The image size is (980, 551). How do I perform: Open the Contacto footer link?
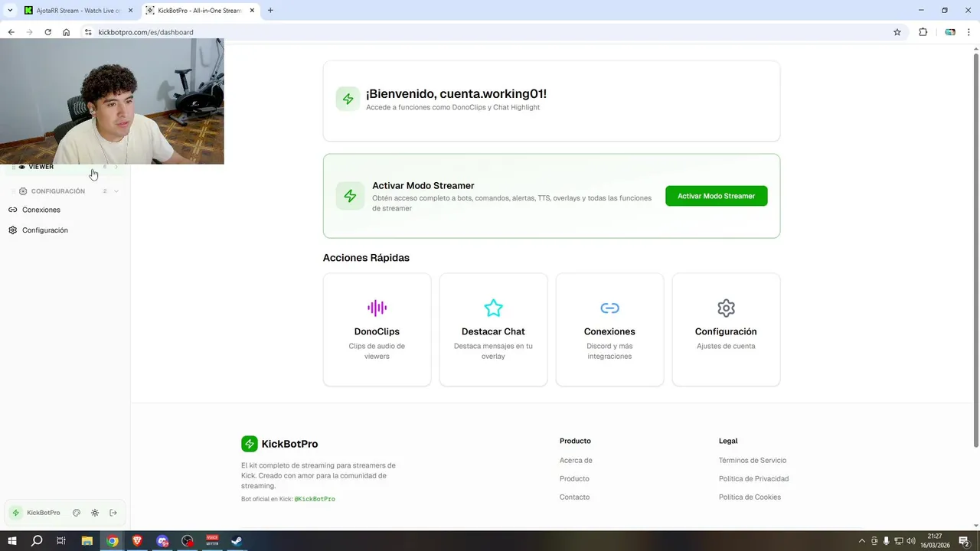(x=574, y=497)
